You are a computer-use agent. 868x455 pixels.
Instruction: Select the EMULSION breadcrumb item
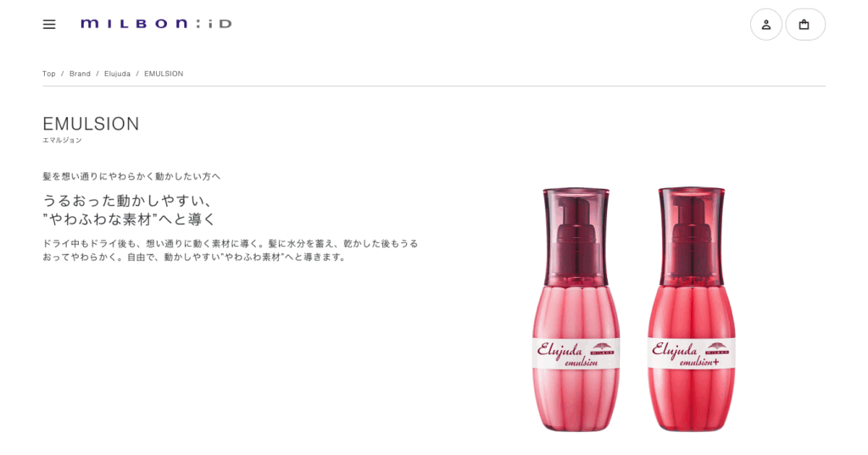click(x=164, y=74)
